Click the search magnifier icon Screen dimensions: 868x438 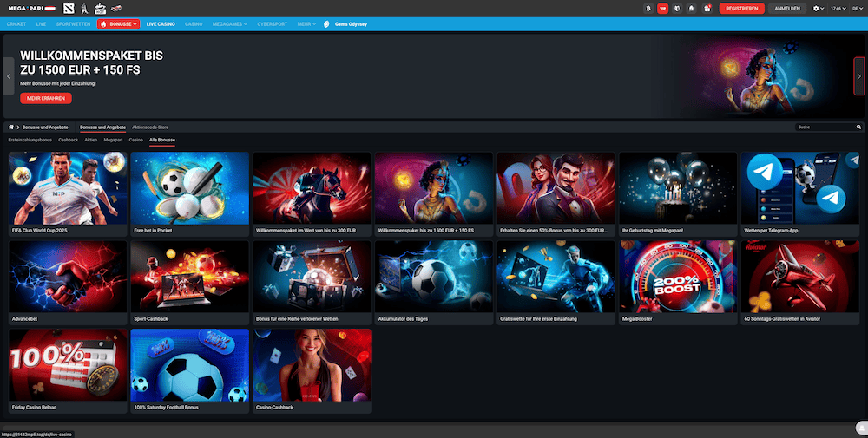[x=858, y=127]
